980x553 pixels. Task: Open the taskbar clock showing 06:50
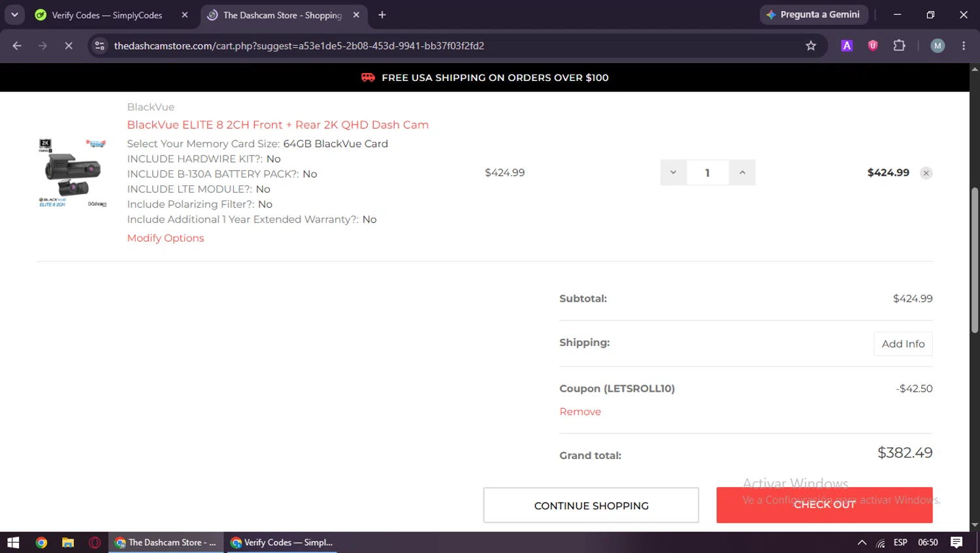[x=928, y=543]
